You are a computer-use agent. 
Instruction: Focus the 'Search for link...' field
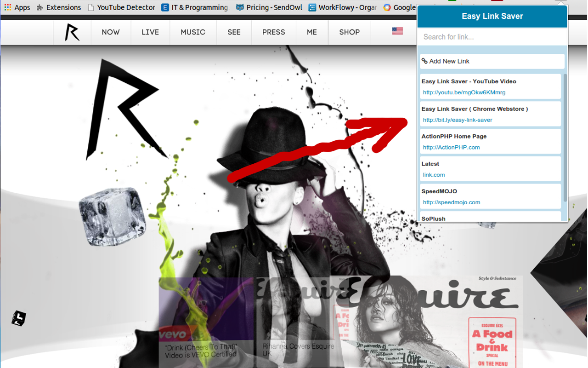tap(492, 37)
